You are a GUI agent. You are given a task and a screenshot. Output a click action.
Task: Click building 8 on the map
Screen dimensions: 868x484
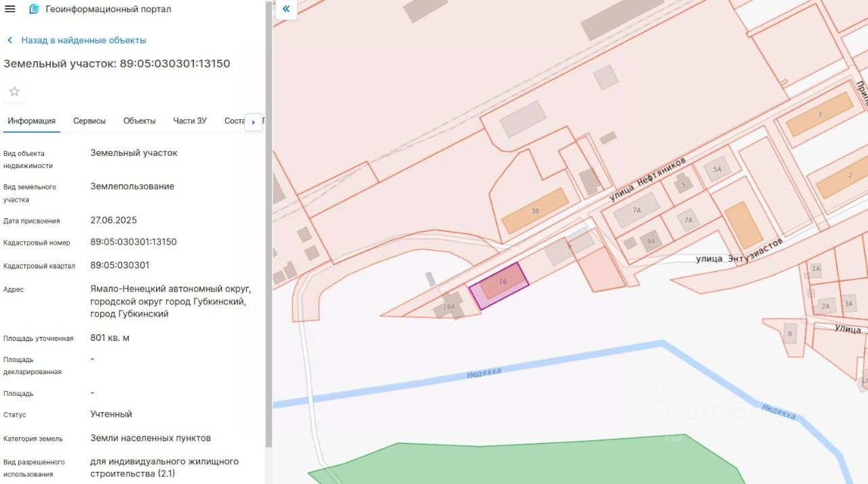789,334
